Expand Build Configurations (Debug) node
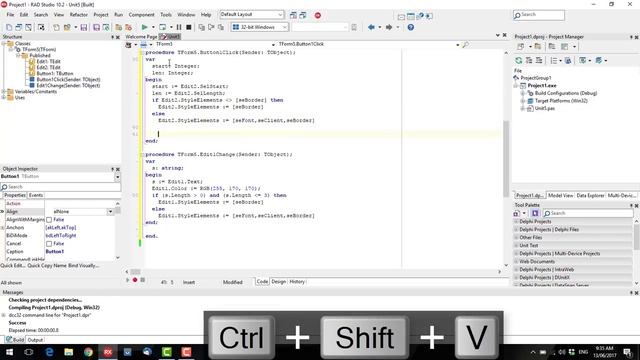Screen dimensions: 640x360 (x=523, y=93)
